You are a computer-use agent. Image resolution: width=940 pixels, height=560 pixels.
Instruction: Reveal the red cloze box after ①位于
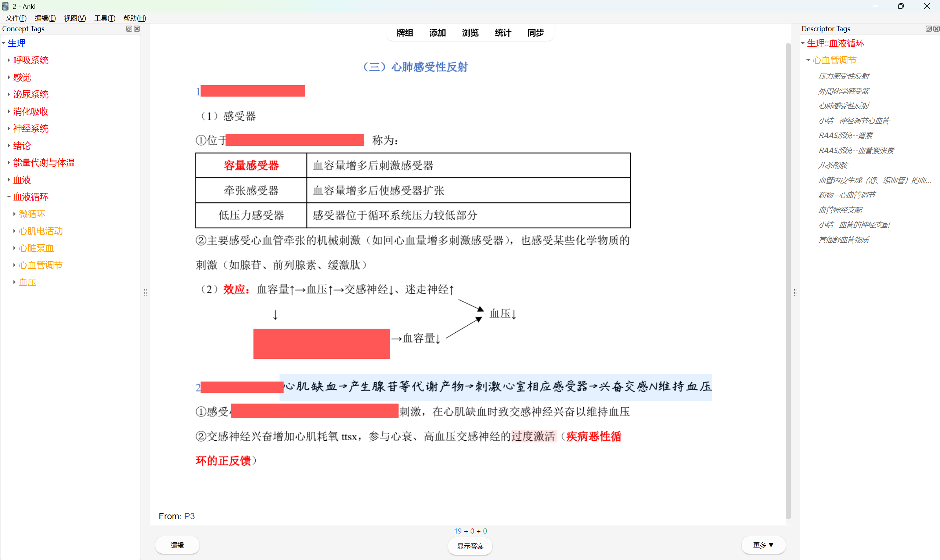tap(295, 140)
